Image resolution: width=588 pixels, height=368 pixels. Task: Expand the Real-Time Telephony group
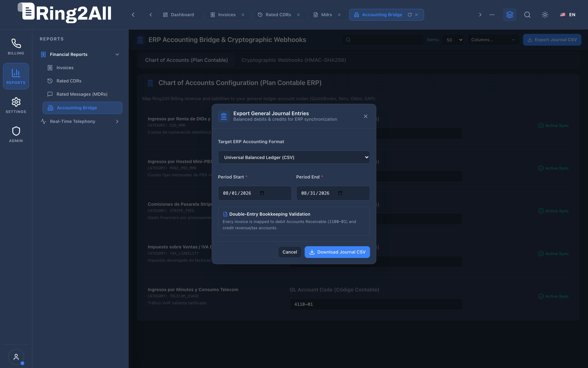pyautogui.click(x=80, y=121)
